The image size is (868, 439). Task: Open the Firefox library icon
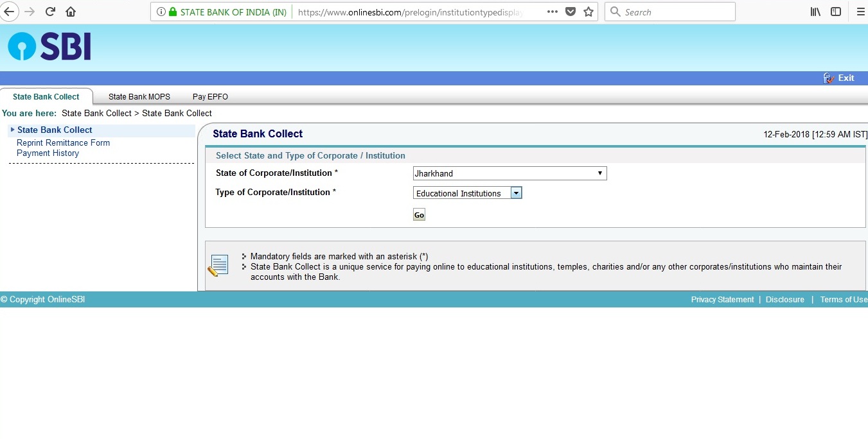815,12
